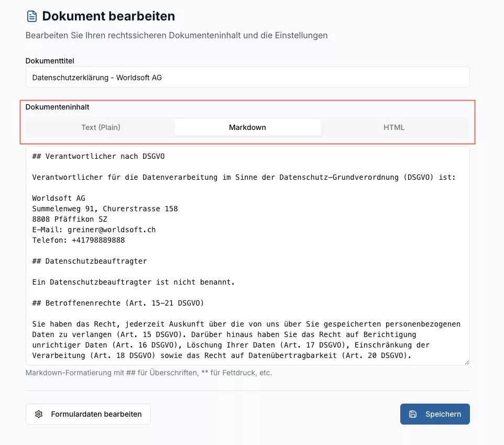
Task: Click the floppy disk icon in Speichern
Action: pos(413,414)
